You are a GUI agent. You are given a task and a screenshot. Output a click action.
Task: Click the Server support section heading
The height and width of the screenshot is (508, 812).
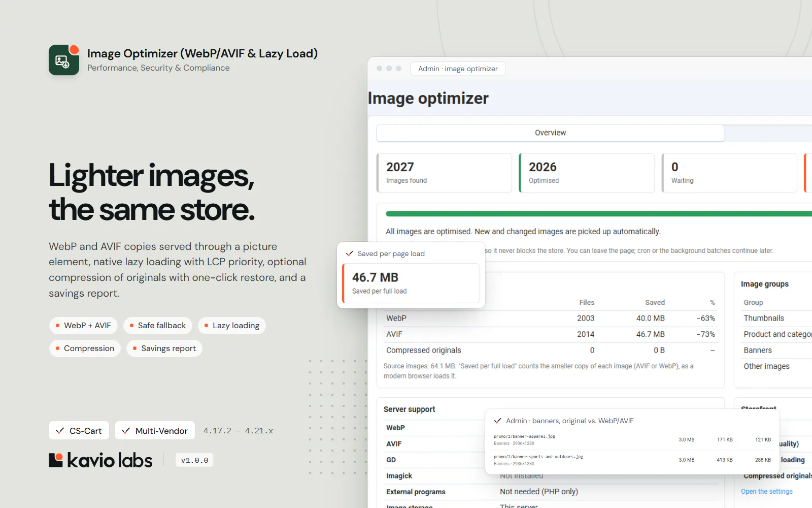tap(409, 409)
